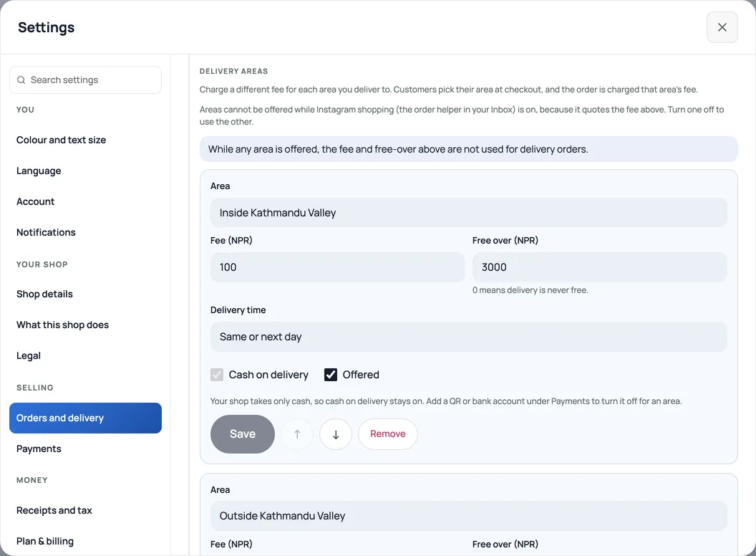Focus the Search settings field
Image resolution: width=756 pixels, height=556 pixels.
click(x=85, y=80)
